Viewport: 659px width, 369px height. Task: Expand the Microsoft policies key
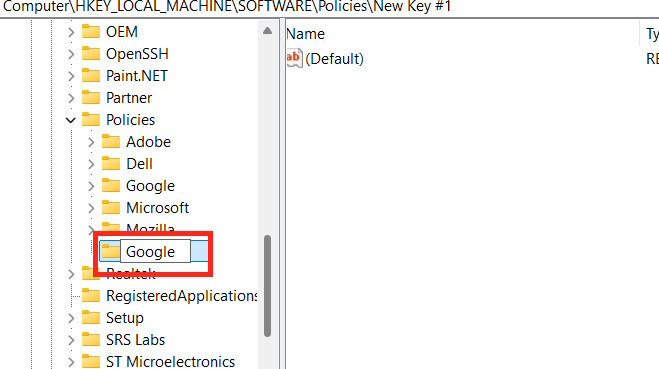pos(91,208)
